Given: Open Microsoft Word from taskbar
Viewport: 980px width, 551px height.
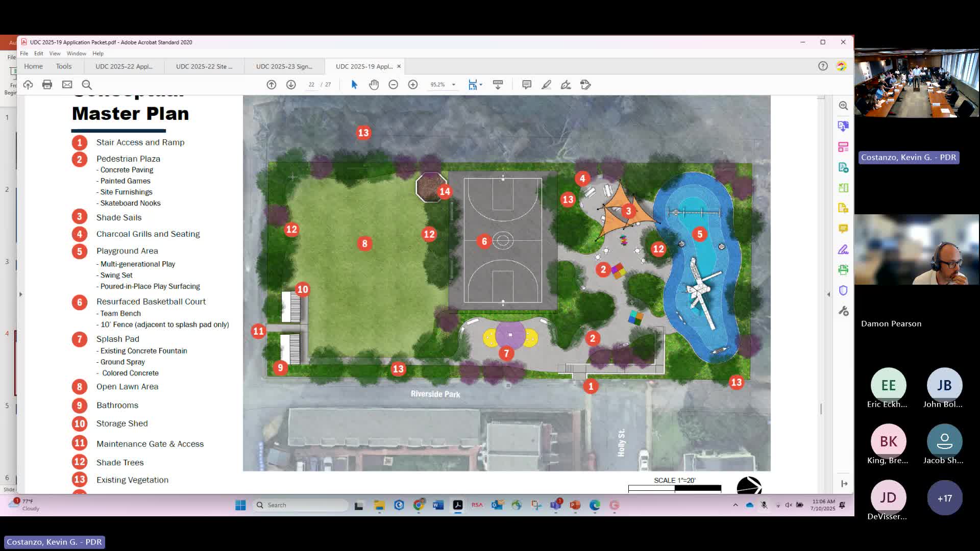Looking at the screenshot, I should (438, 505).
